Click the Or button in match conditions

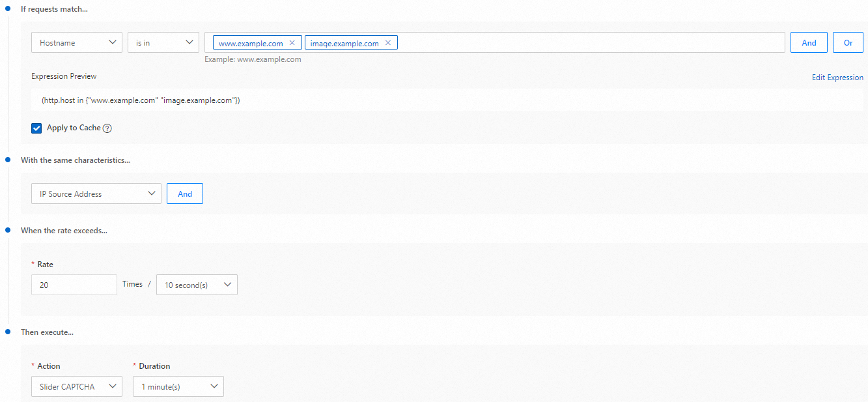coord(848,42)
